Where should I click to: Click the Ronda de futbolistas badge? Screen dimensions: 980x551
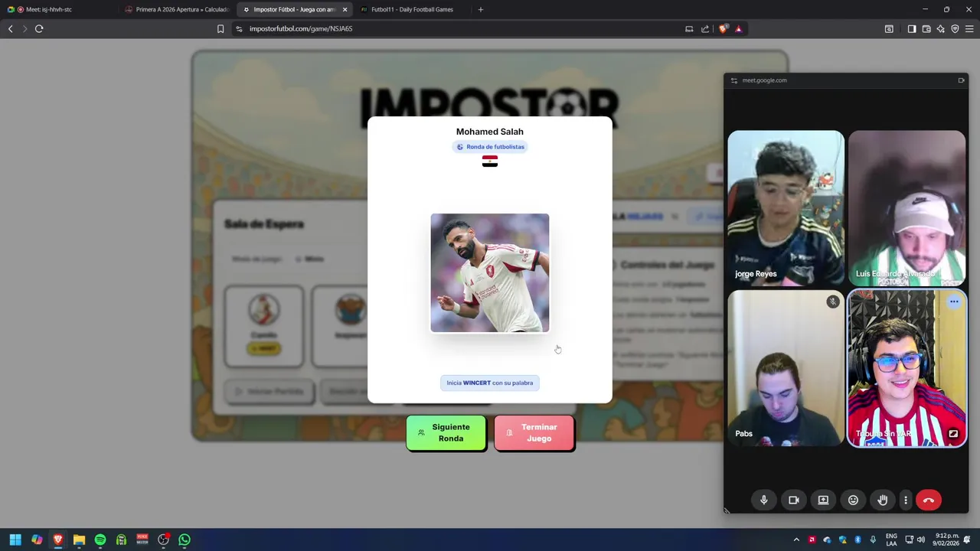tap(490, 147)
